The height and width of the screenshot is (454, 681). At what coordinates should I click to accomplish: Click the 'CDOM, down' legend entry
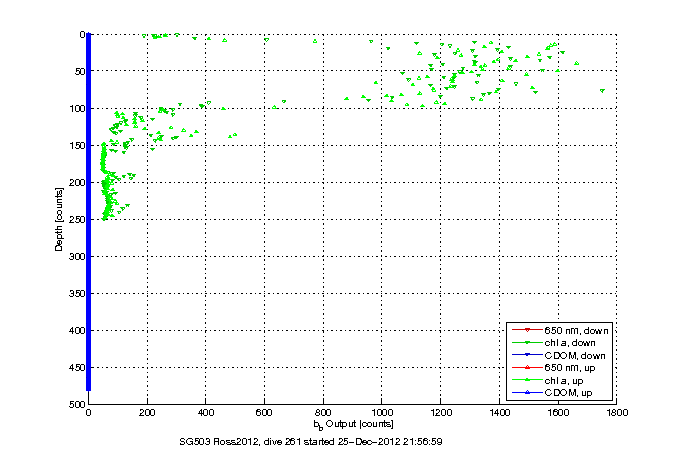click(559, 355)
